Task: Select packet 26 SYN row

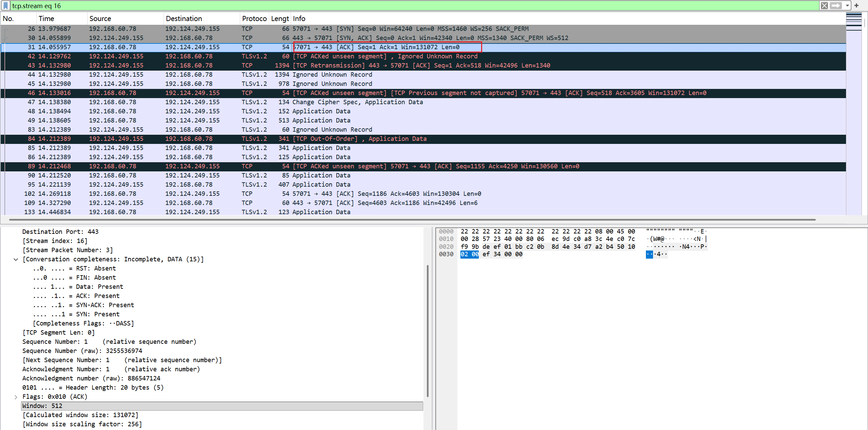Action: point(423,29)
